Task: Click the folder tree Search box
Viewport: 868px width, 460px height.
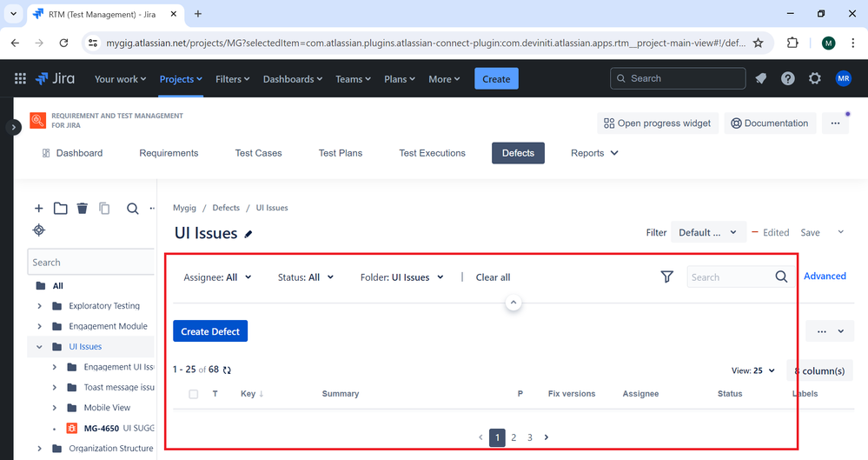Action: click(90, 262)
